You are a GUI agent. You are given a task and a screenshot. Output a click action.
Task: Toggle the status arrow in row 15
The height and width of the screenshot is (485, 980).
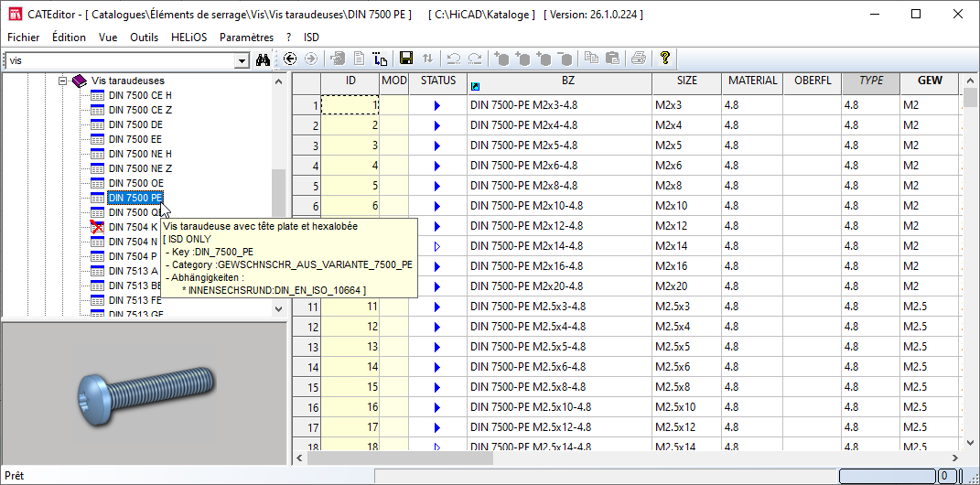(x=437, y=387)
